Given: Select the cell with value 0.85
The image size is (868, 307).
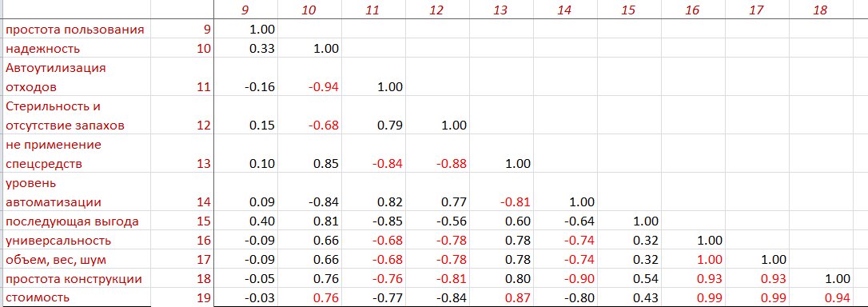Looking at the screenshot, I should pos(310,153).
